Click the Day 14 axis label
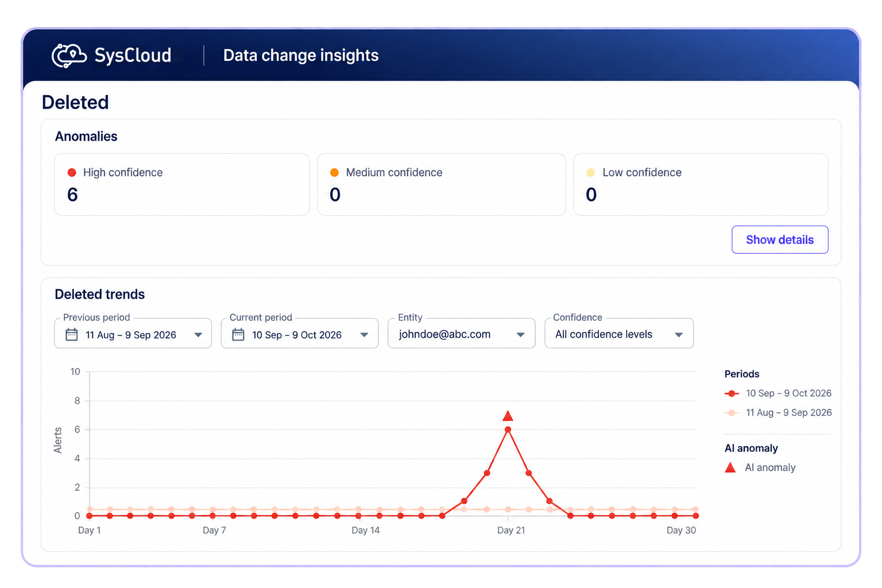 (x=366, y=530)
